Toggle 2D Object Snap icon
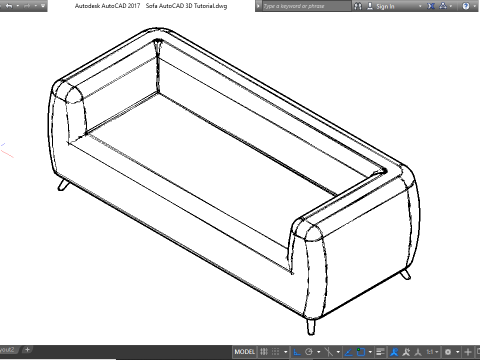Viewport: 480px width, 360px height. [361, 352]
